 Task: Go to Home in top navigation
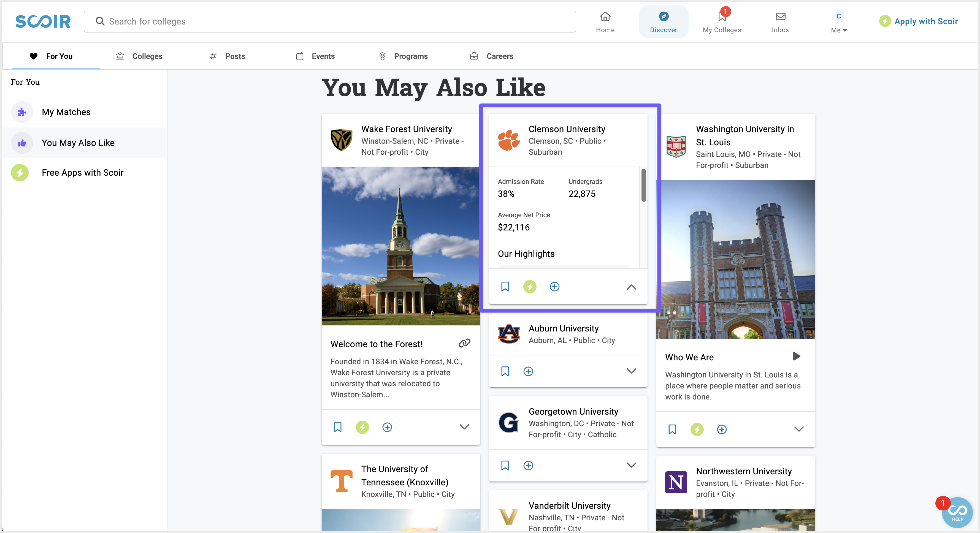[x=605, y=22]
